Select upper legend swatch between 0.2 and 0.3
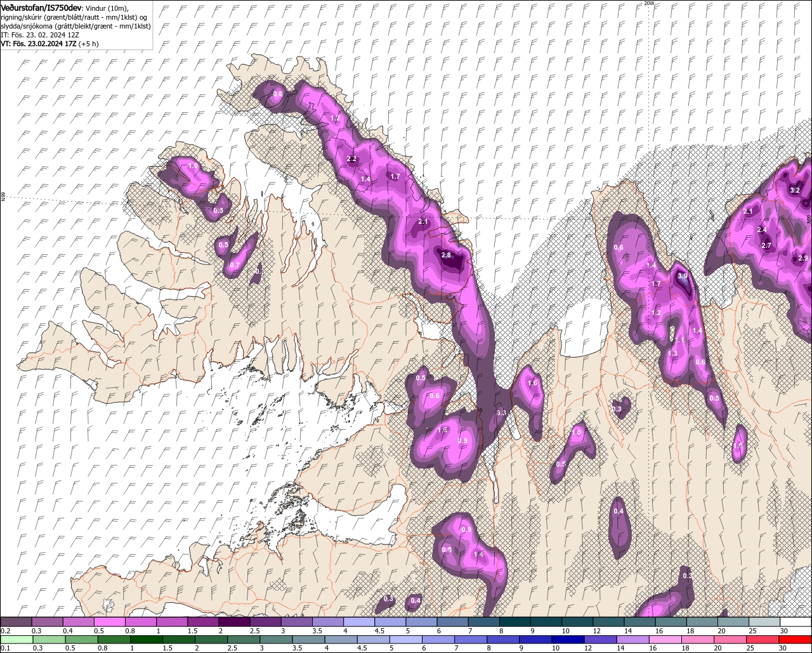The width and height of the screenshot is (812, 653). coord(16,622)
